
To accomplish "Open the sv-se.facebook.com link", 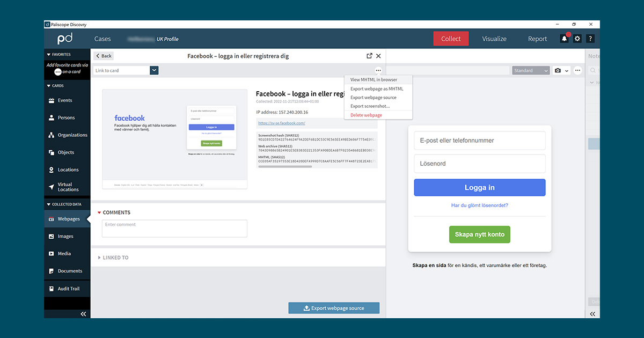I will click(281, 123).
